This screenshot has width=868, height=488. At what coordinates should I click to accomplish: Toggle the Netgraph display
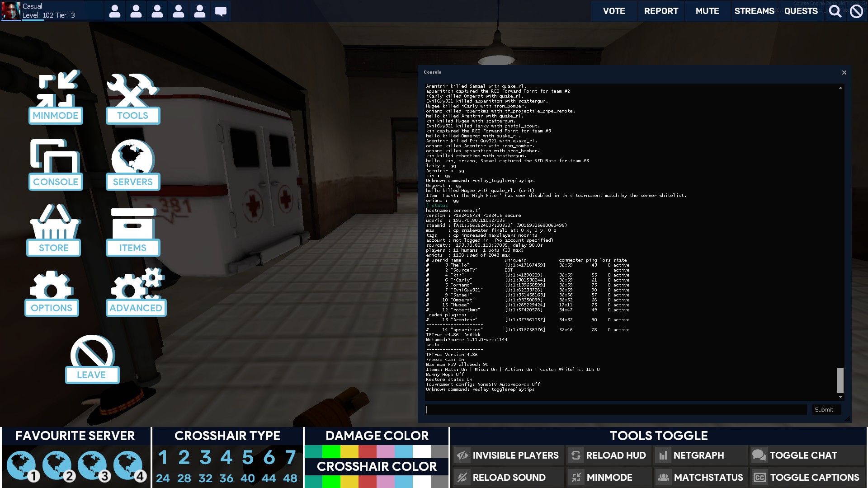pyautogui.click(x=699, y=455)
